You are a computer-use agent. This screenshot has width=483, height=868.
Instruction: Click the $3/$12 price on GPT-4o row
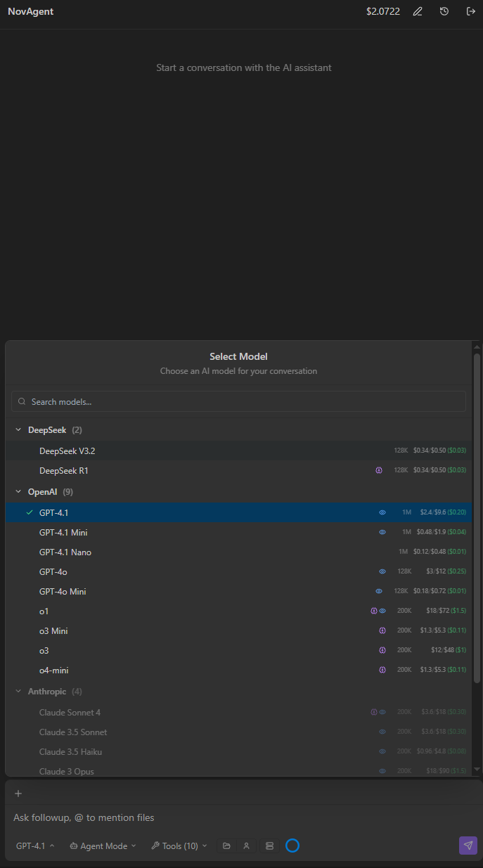pos(436,571)
